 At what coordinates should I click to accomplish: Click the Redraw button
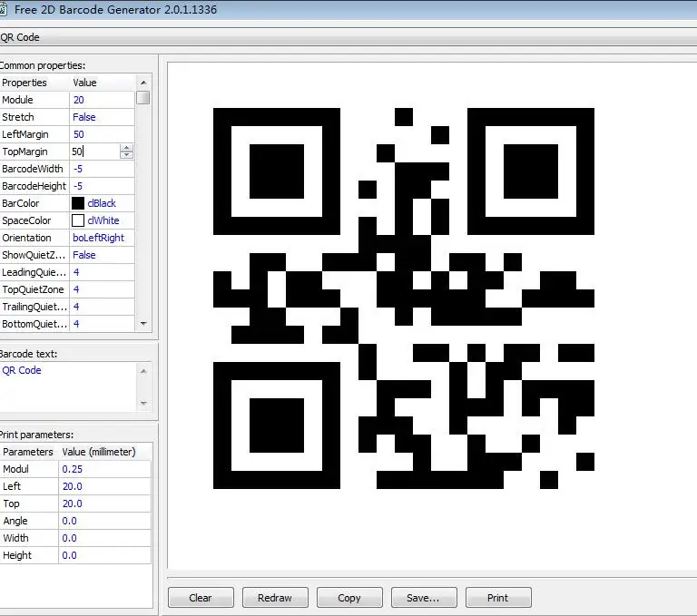pos(275,597)
